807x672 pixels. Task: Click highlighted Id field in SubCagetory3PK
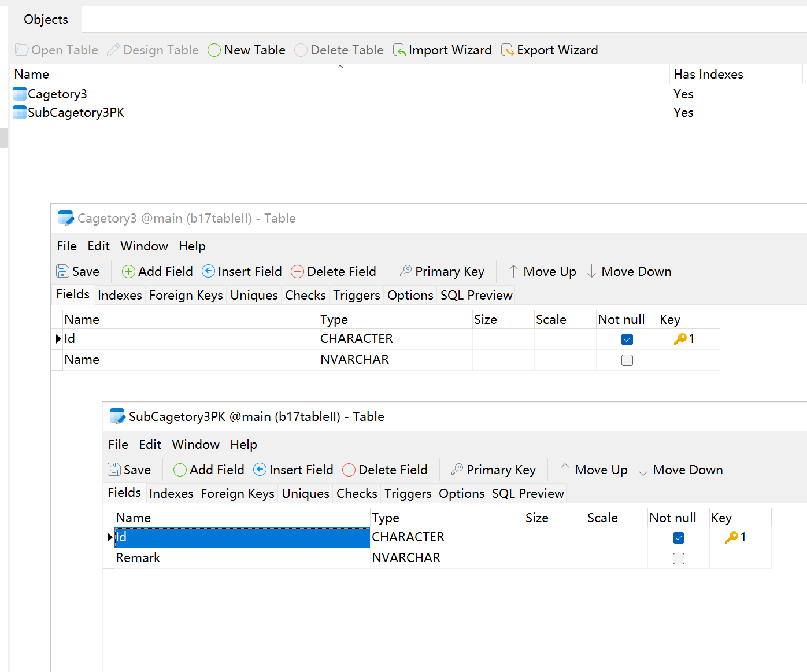(x=242, y=537)
